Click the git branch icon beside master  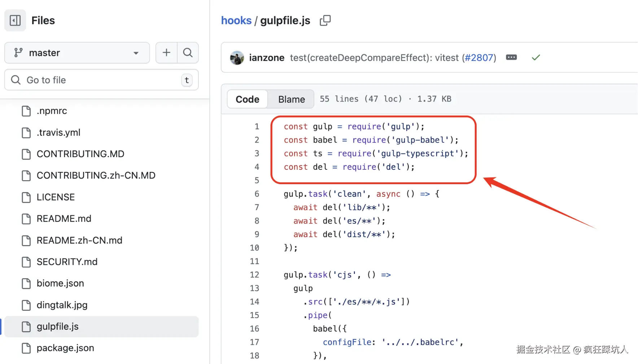coord(18,53)
